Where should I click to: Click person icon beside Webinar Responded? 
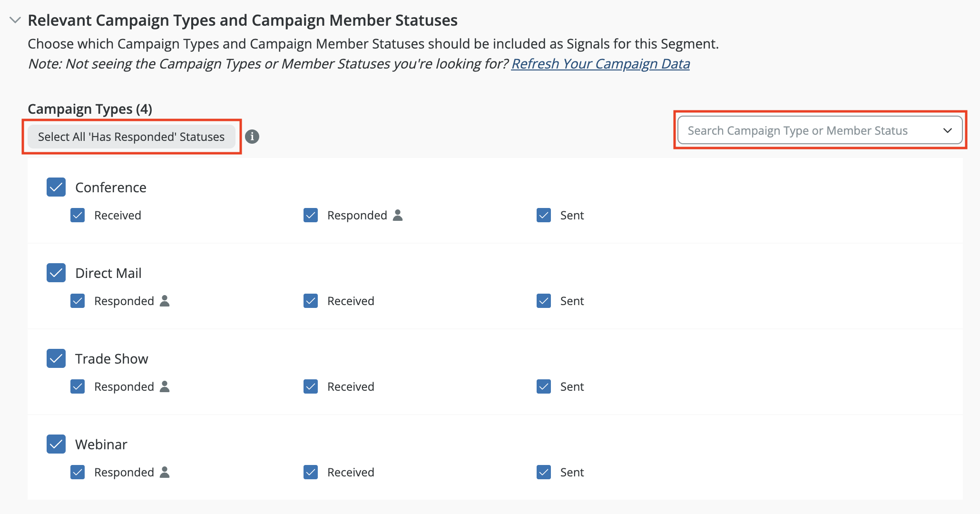[165, 472]
